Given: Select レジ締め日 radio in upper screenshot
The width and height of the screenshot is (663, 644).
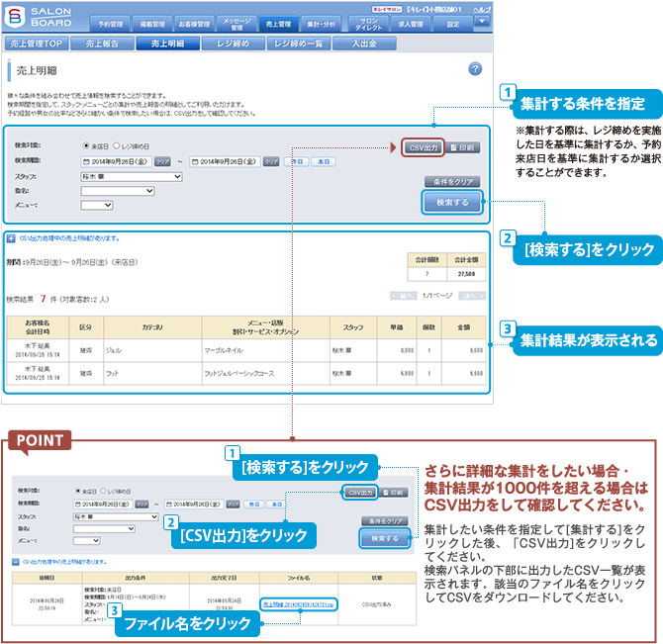Looking at the screenshot, I should [117, 145].
